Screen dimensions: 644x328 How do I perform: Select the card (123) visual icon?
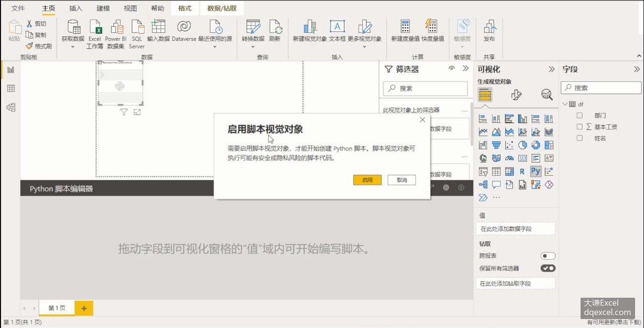click(522, 158)
